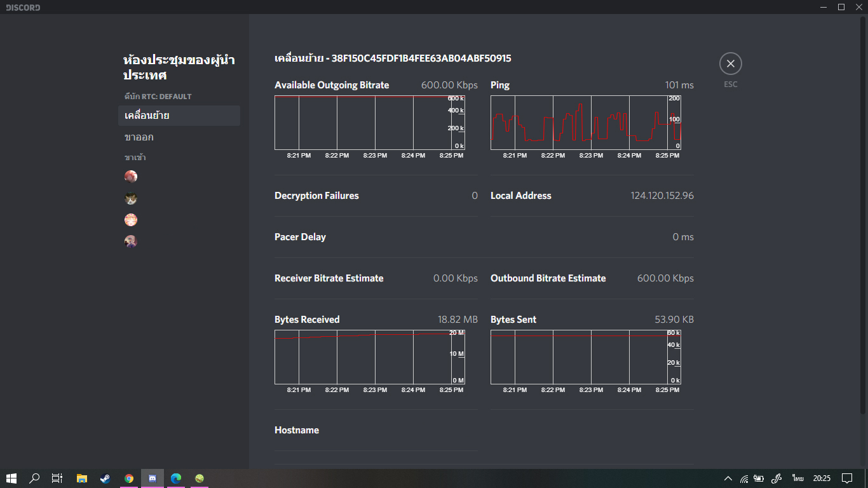Open Windows search from the taskbar
This screenshot has width=868, height=488.
pyautogui.click(x=35, y=478)
